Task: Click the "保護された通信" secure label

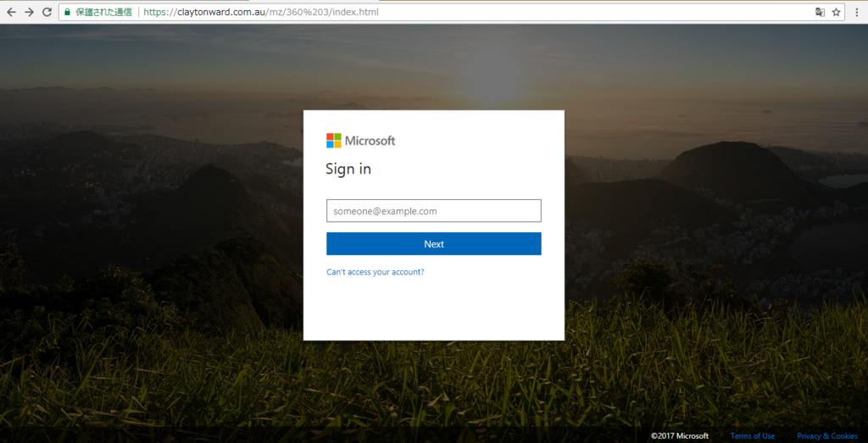Action: (x=103, y=12)
